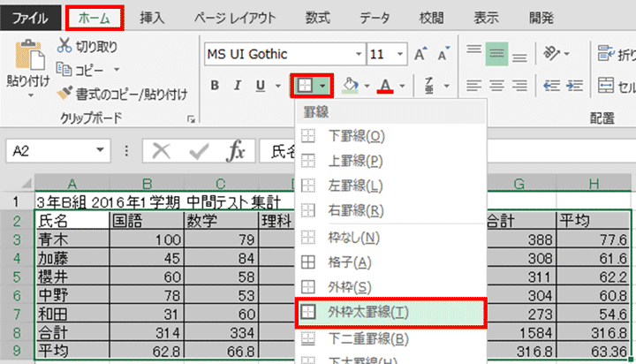
Task: Click the Decrease Indent icon
Action: click(x=551, y=86)
